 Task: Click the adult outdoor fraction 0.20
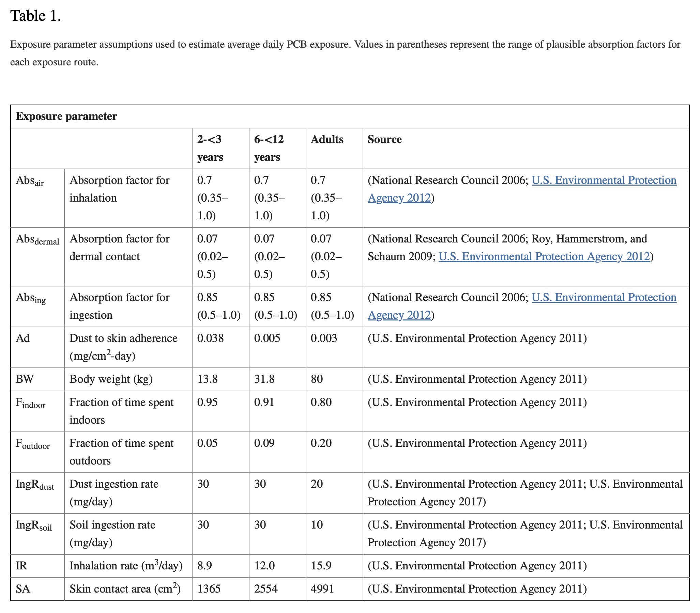pyautogui.click(x=321, y=443)
